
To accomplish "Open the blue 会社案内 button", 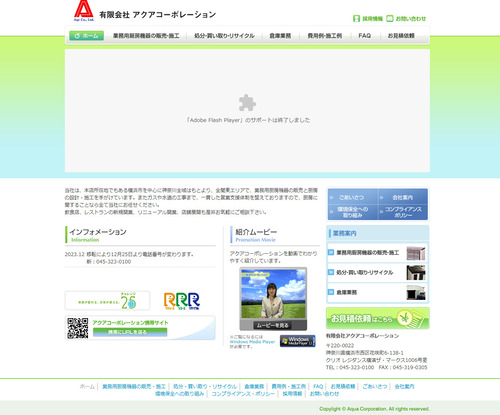I will click(403, 197).
